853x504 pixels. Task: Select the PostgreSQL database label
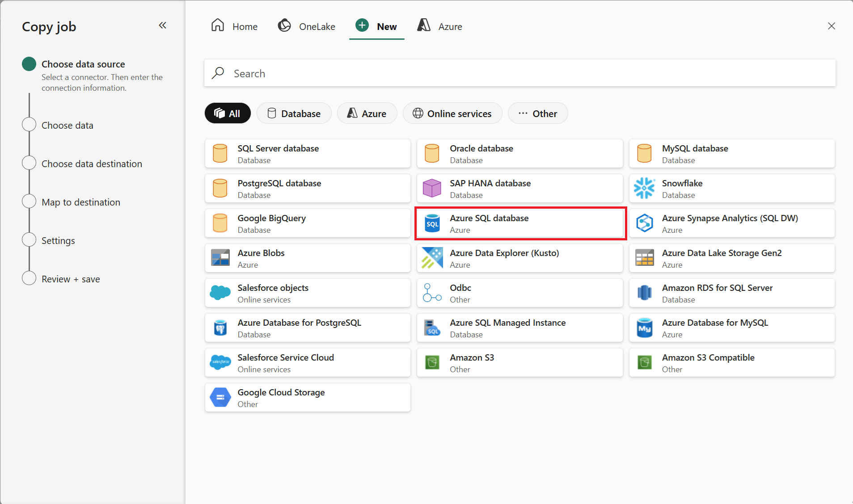point(279,183)
